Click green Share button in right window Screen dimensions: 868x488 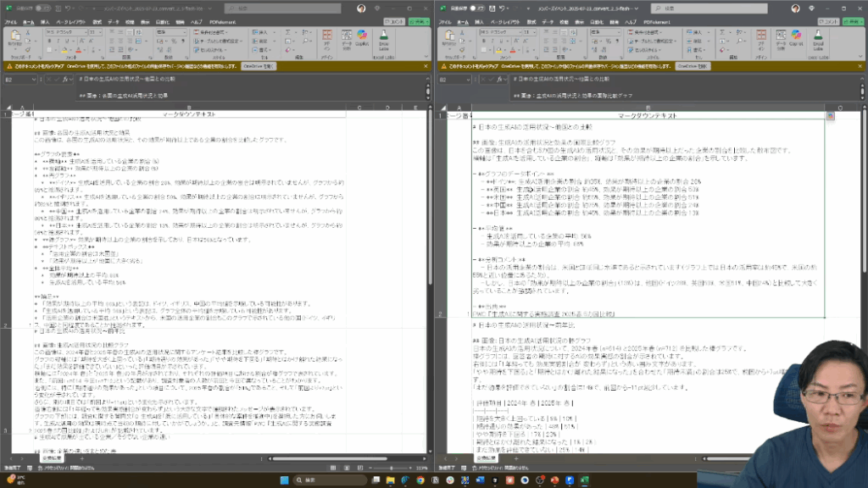point(853,21)
